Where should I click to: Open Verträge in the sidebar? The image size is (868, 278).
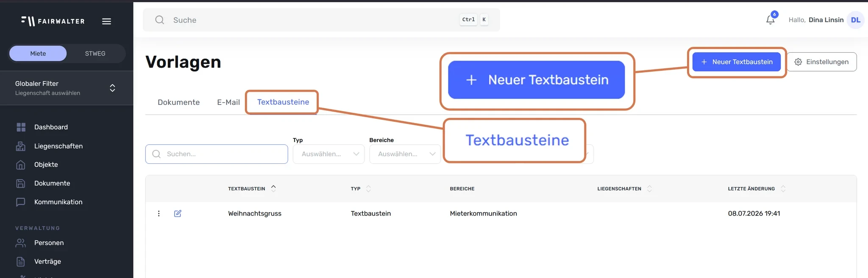point(47,261)
